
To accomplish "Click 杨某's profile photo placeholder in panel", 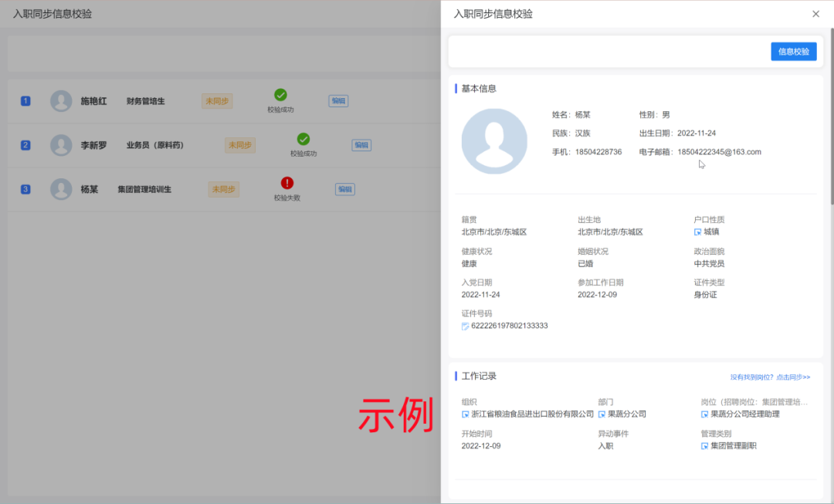I will (x=494, y=141).
